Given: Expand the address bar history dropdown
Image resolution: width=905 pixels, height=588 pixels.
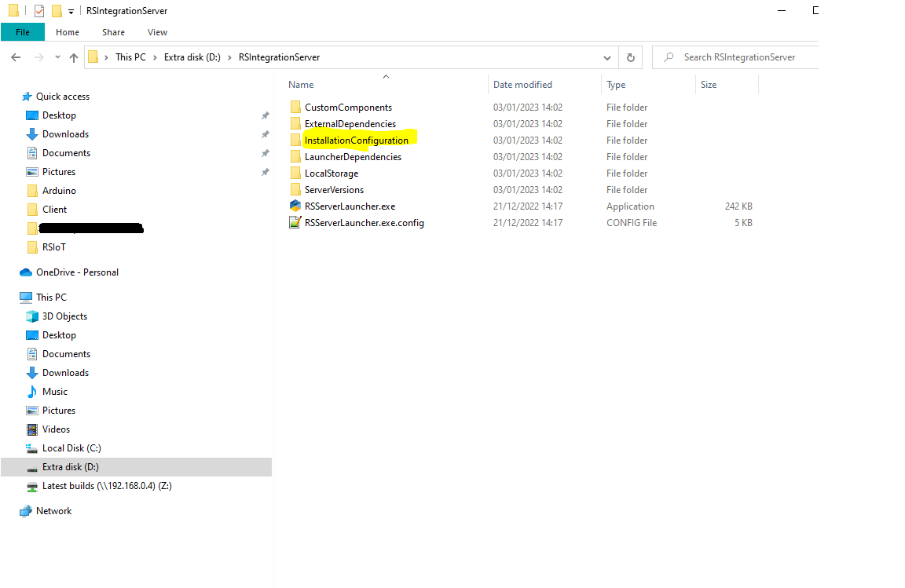Looking at the screenshot, I should coord(606,57).
